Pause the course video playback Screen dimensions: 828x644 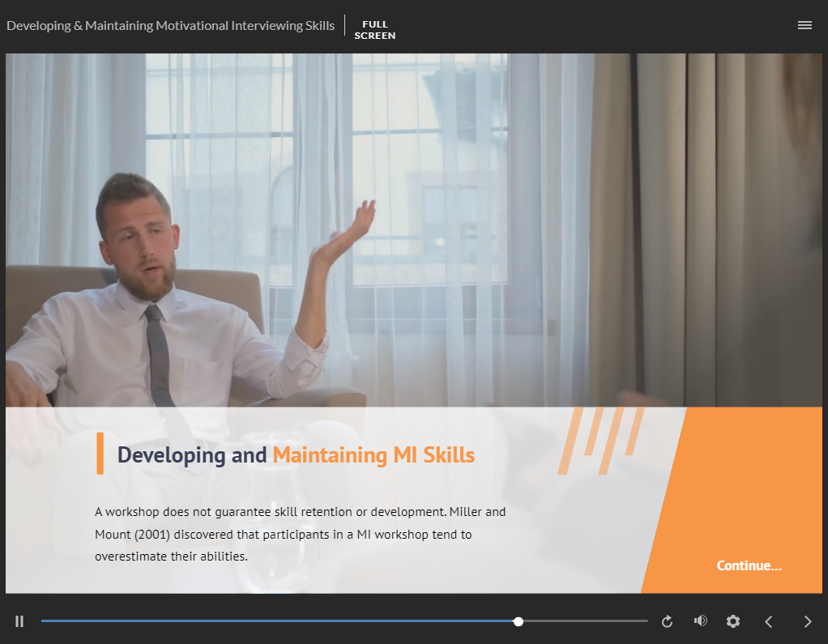tap(19, 621)
